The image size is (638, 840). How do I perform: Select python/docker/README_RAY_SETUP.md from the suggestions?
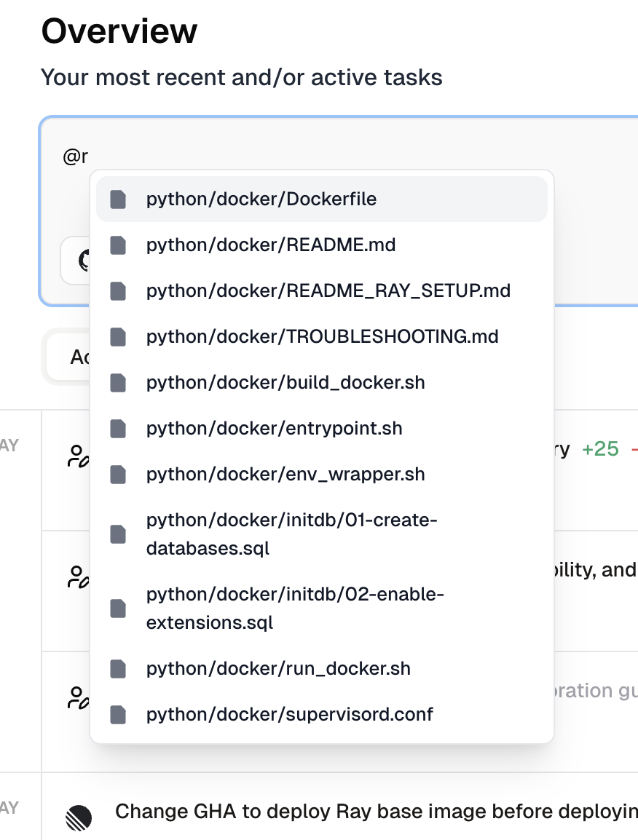(x=329, y=290)
